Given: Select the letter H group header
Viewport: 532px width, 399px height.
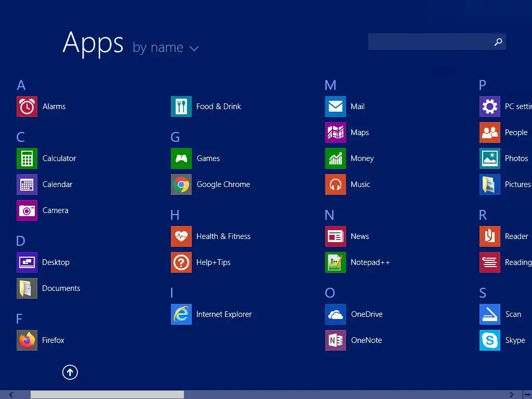Looking at the screenshot, I should tap(175, 215).
